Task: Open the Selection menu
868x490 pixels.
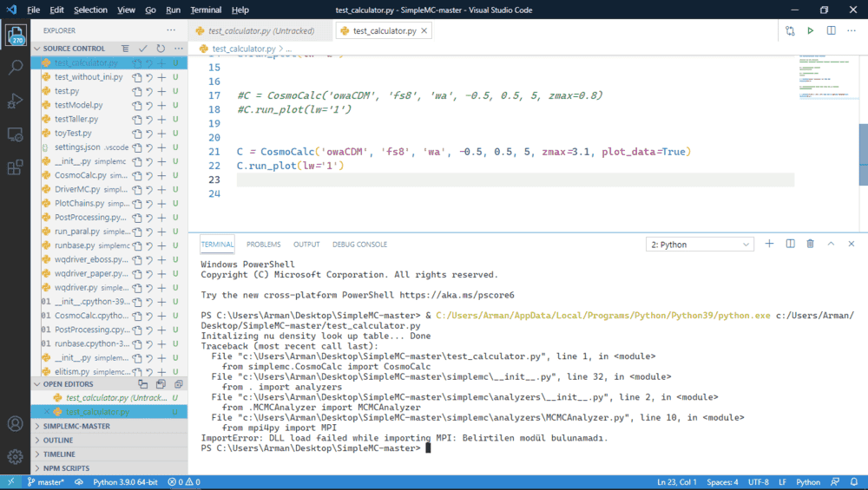Action: point(90,10)
